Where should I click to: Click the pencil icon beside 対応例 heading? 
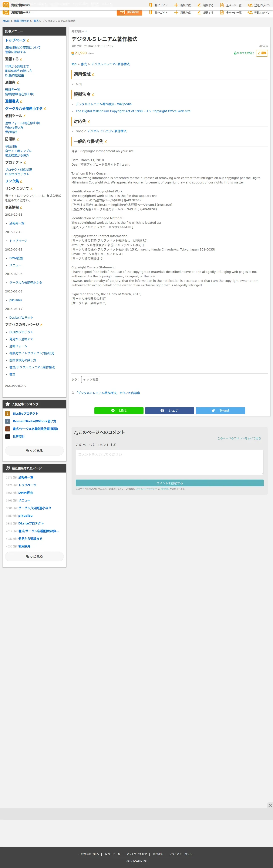click(89, 122)
